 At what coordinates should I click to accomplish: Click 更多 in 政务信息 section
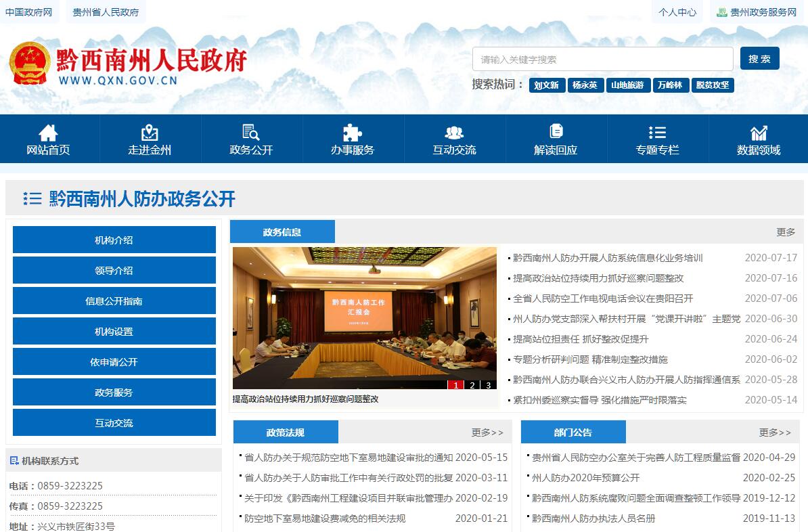[786, 232]
